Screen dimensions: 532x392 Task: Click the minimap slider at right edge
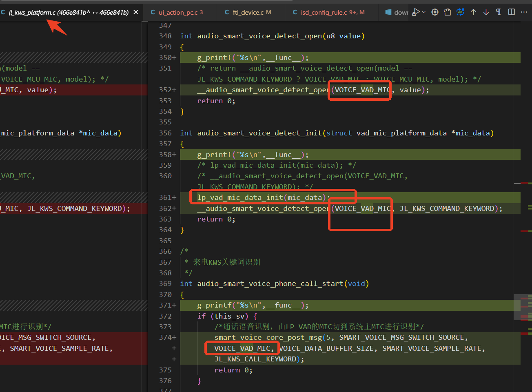click(523, 307)
